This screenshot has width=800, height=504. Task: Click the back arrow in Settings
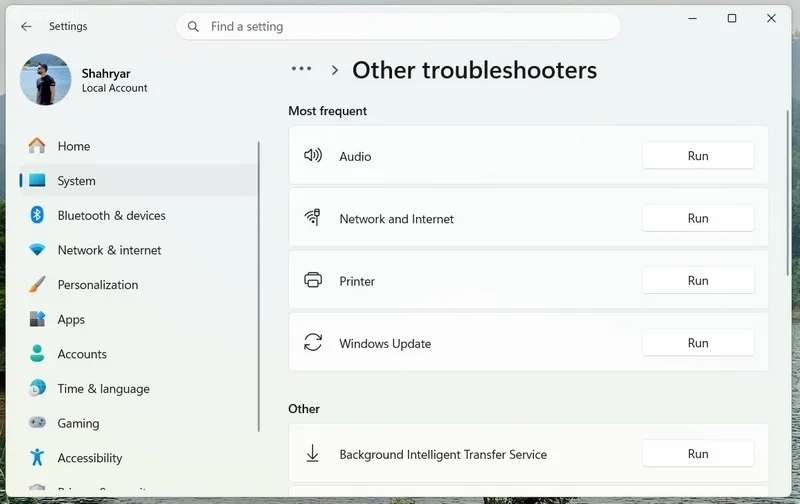tap(27, 27)
